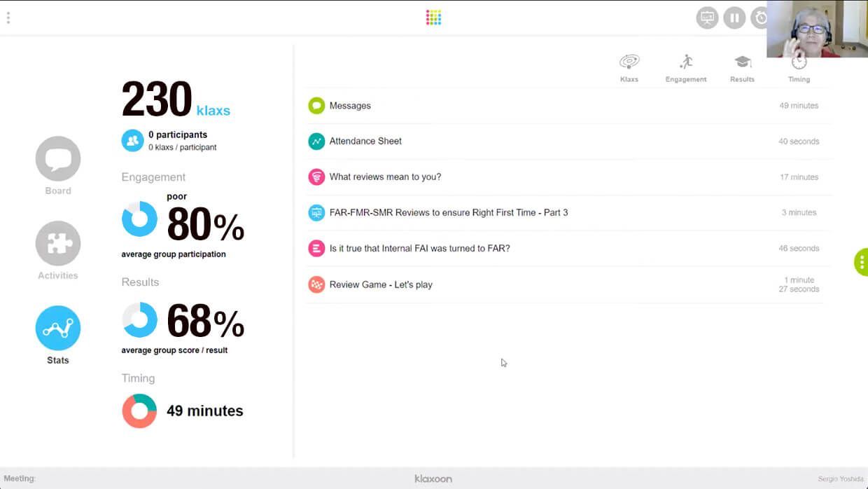
Task: Open FAR-FMR-SMR Reviews Part 3 presentation
Action: click(x=448, y=212)
